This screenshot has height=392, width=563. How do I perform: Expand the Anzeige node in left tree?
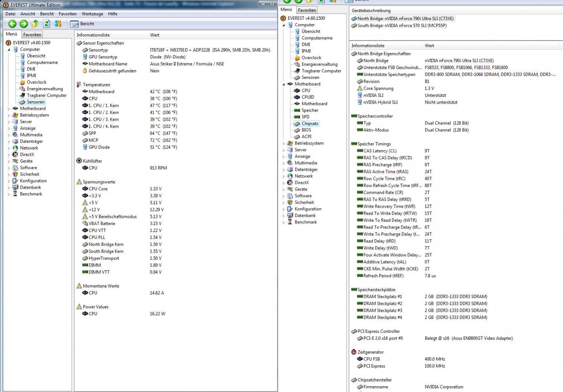[x=9, y=128]
